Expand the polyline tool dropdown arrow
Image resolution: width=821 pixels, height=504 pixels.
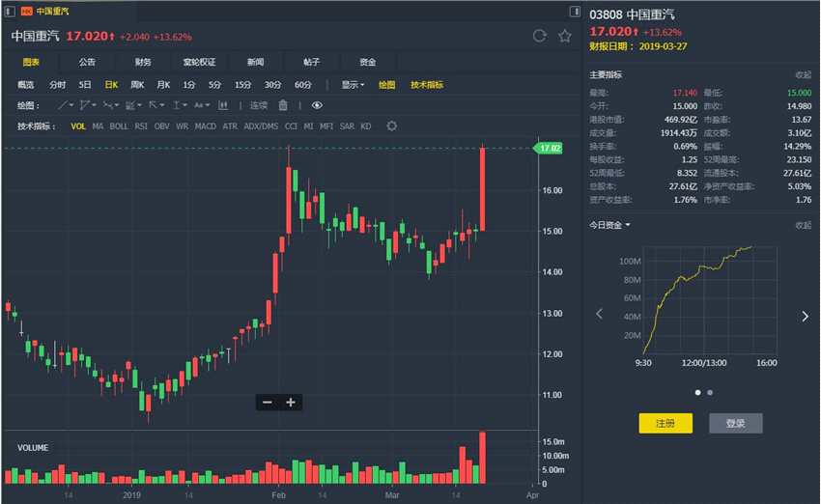click(x=116, y=105)
